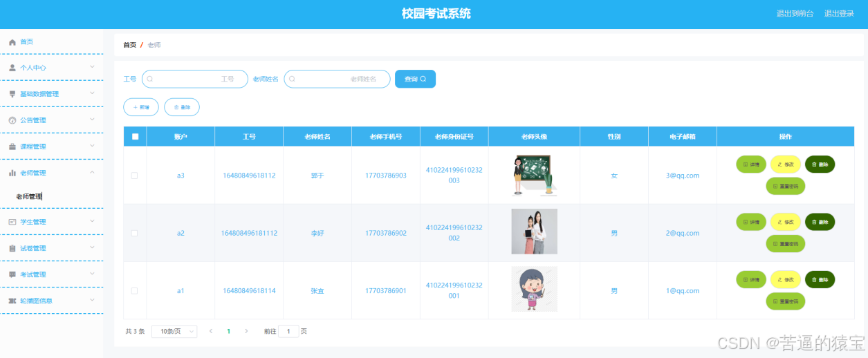This screenshot has width=868, height=358.
Task: Click the 前往 page number input box
Action: click(x=288, y=331)
